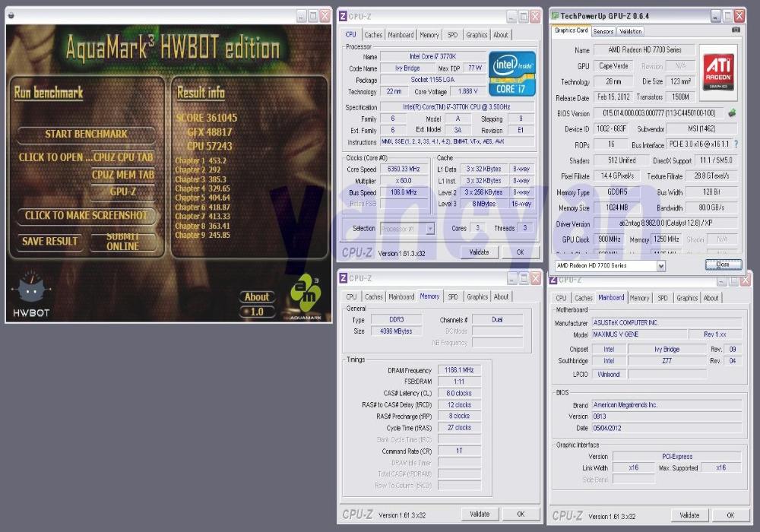The height and width of the screenshot is (532, 760).
Task: Click the SCORE 361045 result text in AquaMark
Action: (x=207, y=118)
